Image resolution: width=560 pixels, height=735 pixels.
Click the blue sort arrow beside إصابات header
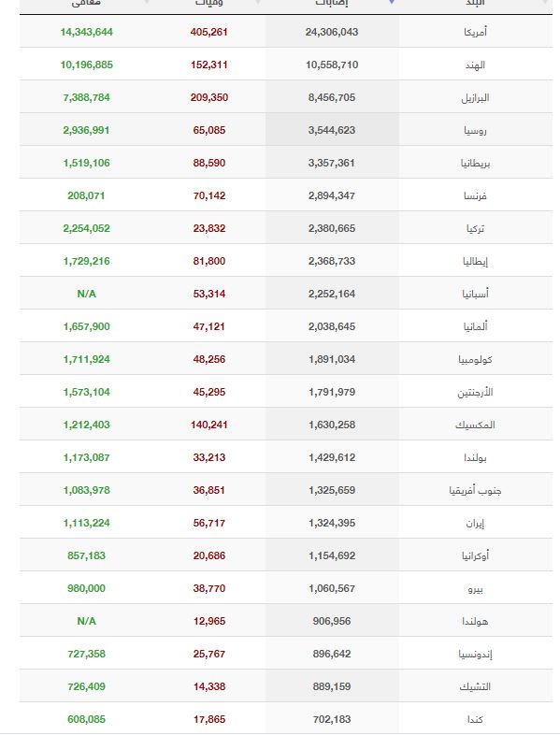[392, 3]
